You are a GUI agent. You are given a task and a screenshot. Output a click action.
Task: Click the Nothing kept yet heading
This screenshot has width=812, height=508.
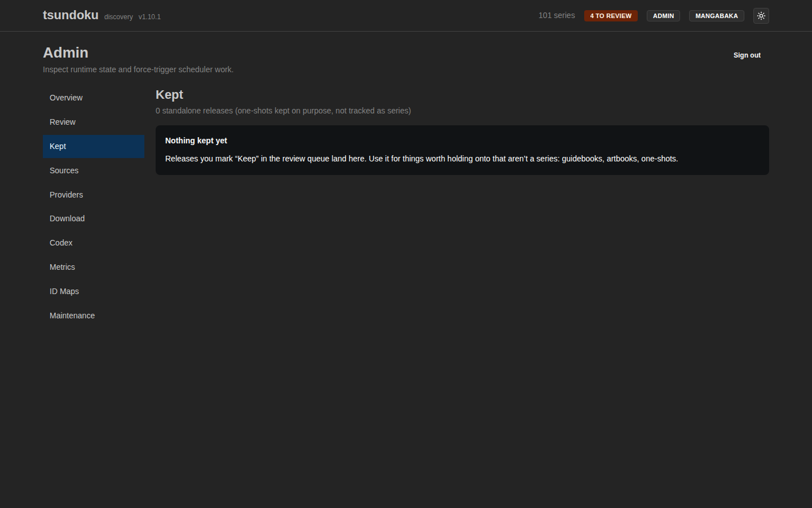pos(196,141)
